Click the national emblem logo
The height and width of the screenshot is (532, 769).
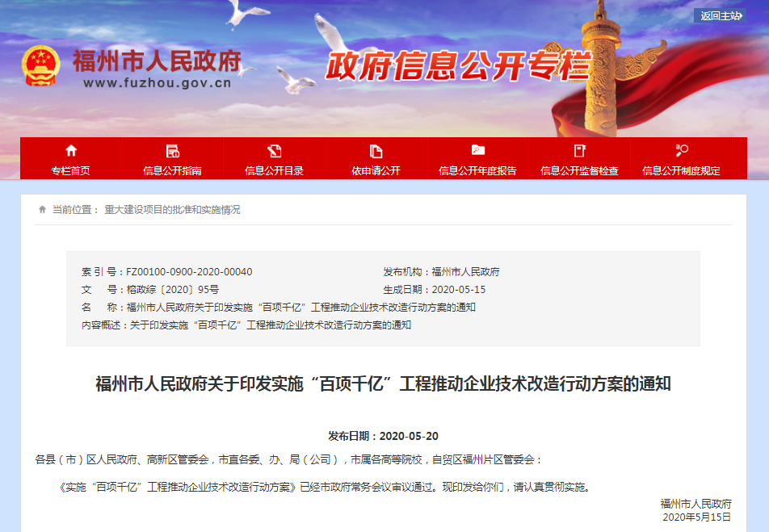[40, 65]
